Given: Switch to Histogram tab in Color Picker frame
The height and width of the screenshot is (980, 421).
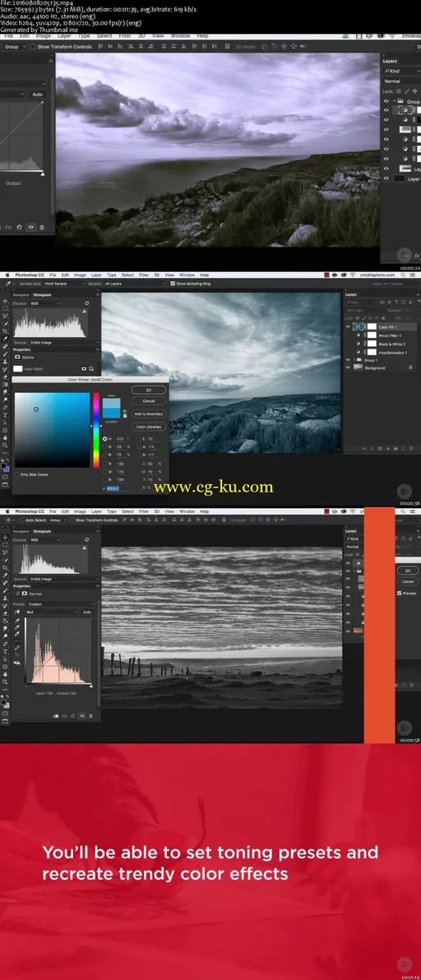Looking at the screenshot, I should 43,294.
